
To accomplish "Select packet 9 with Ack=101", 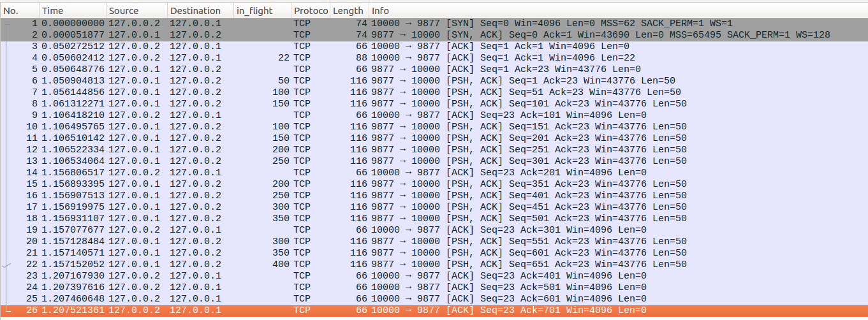I will [434, 115].
